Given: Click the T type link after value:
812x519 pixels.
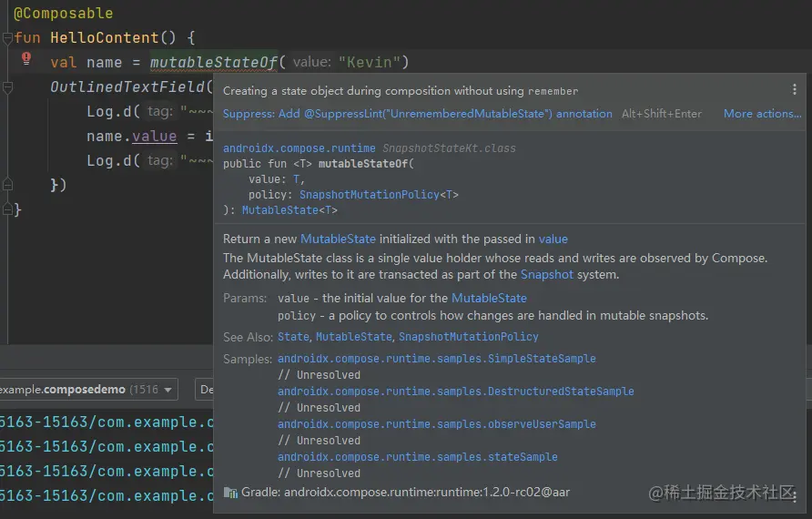Looking at the screenshot, I should coord(296,179).
